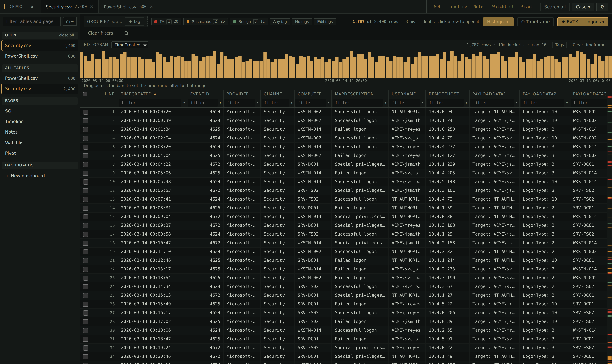
Task: Open the EVTX — Logons starred preset
Action: 582,22
